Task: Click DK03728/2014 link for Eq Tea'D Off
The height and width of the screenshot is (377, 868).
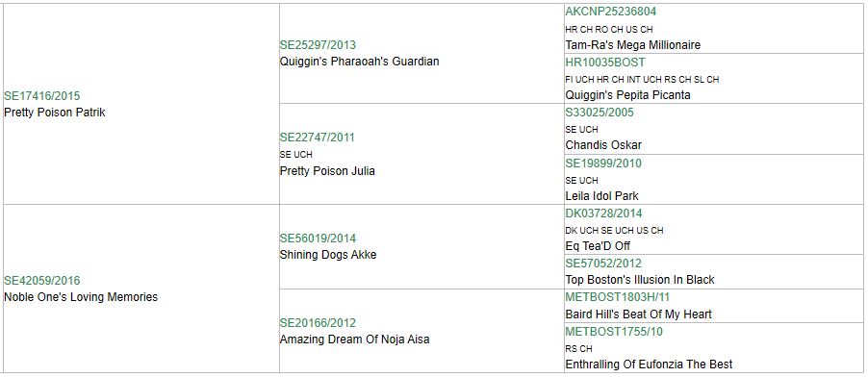Action: click(x=604, y=214)
